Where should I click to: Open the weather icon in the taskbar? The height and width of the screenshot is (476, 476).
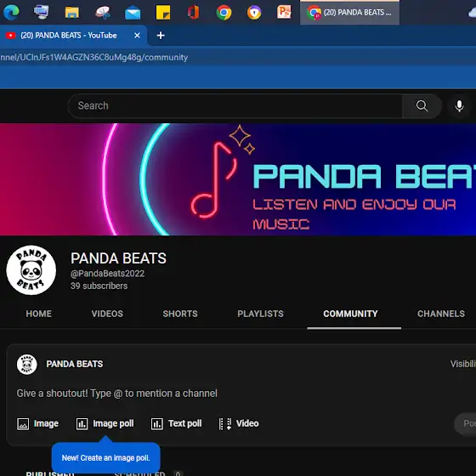coord(472,13)
